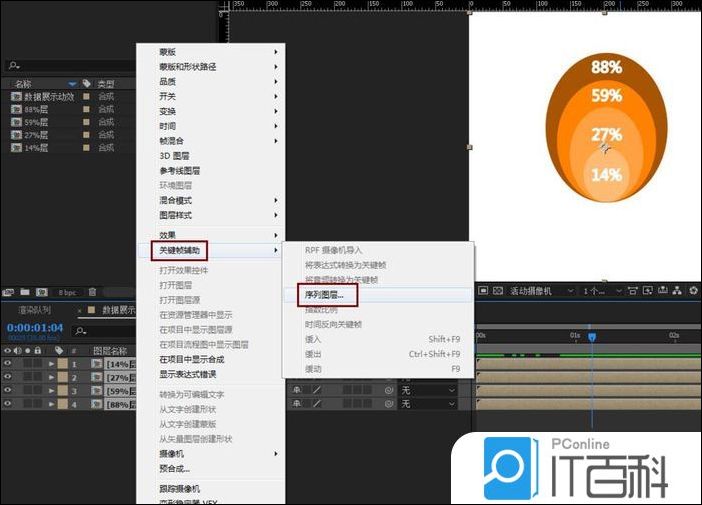Screen dimensions: 702x505
Task: Click the first viewer toolbar icon left of 活动摄像机
Action: point(483,291)
